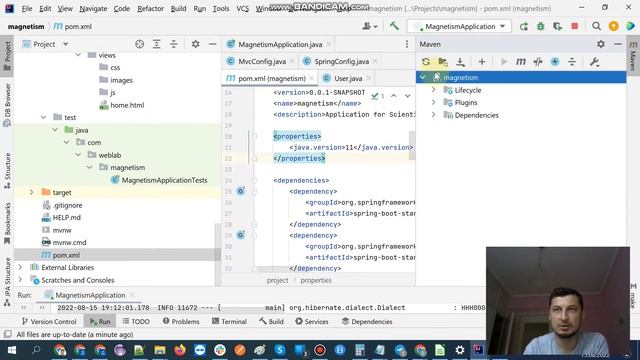Go to next highlighted problem arrow
Viewport: 640px width, 360px height.
[407, 96]
